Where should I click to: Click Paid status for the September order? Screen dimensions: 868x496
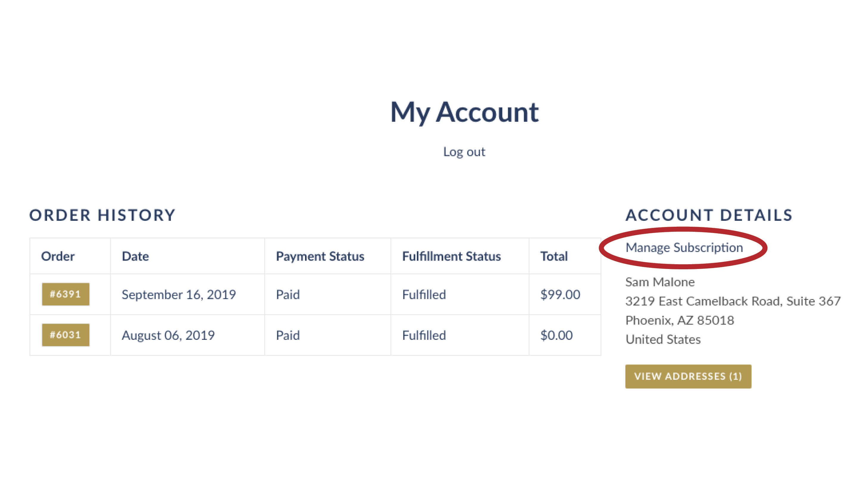(x=288, y=295)
